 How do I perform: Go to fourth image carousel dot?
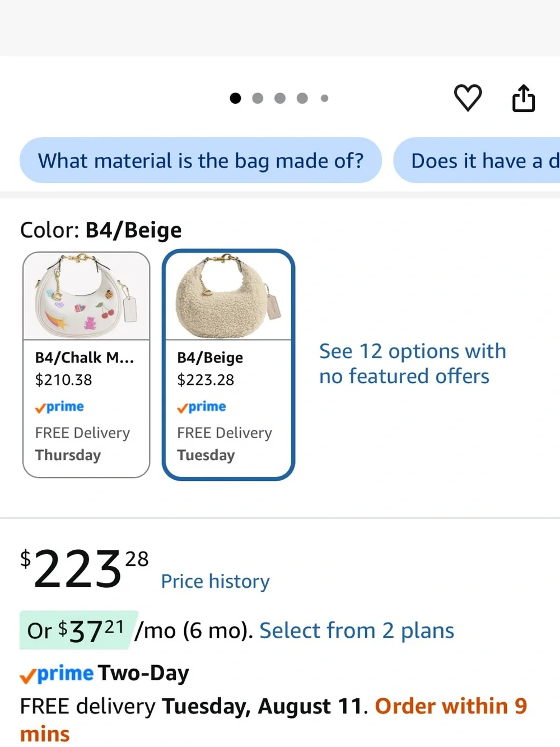(x=302, y=99)
